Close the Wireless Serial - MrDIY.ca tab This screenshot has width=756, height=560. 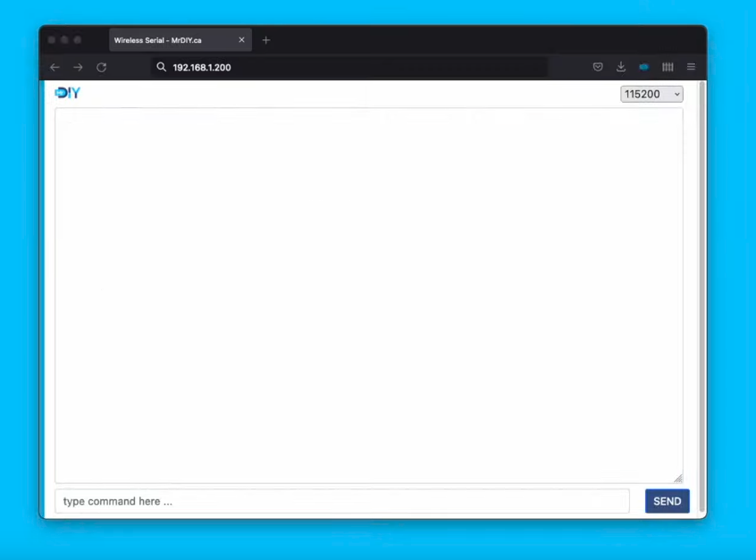241,40
